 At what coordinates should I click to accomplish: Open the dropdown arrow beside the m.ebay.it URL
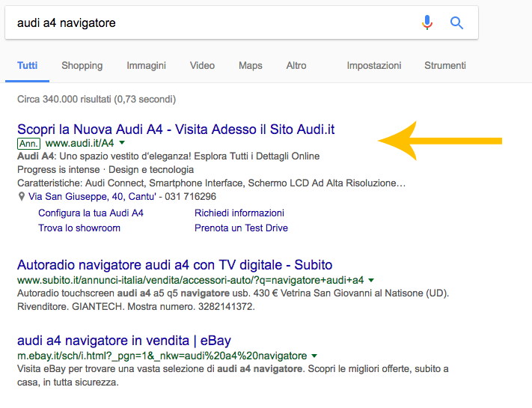click(x=314, y=356)
